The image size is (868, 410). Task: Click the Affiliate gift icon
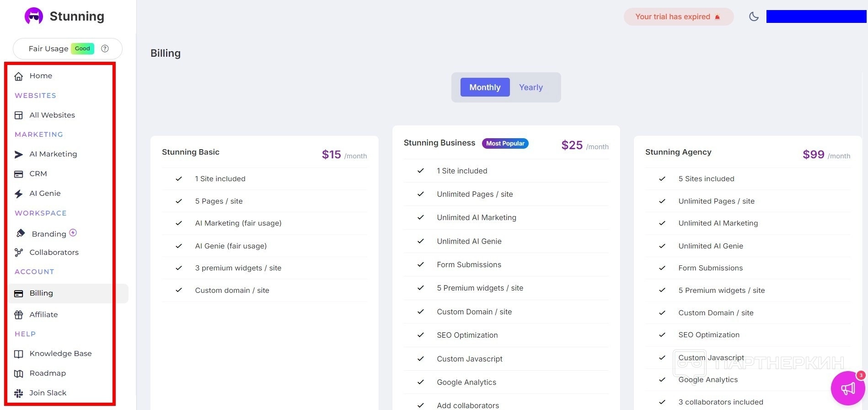coord(19,315)
